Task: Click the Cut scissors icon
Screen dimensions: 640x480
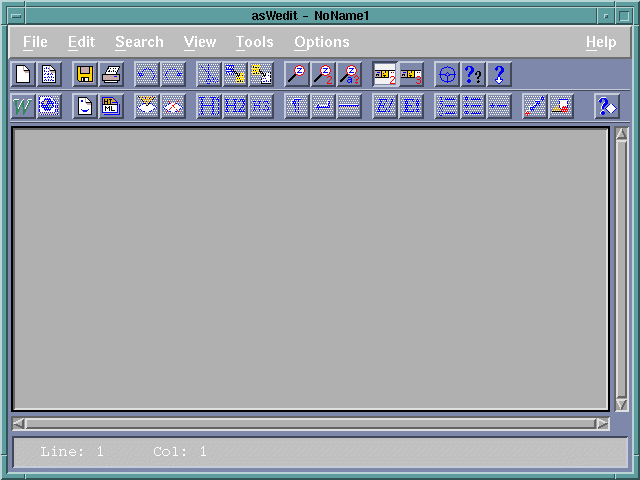Action: [209, 74]
